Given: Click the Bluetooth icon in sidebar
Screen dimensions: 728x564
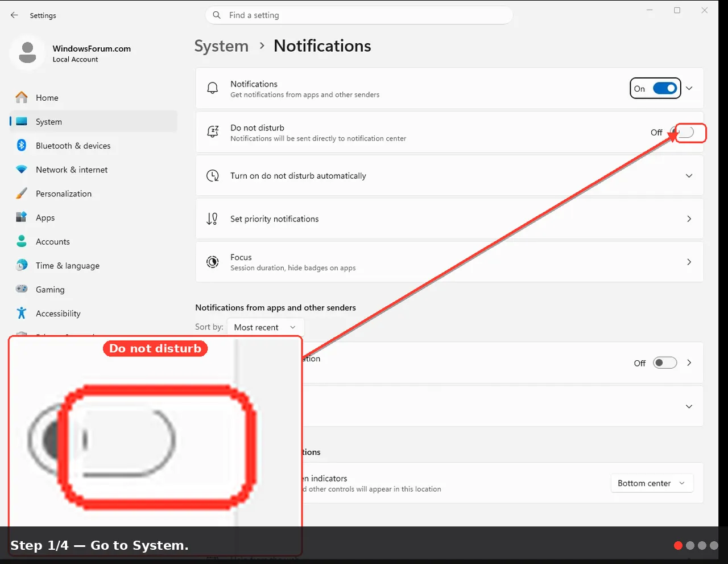Looking at the screenshot, I should click(x=22, y=145).
